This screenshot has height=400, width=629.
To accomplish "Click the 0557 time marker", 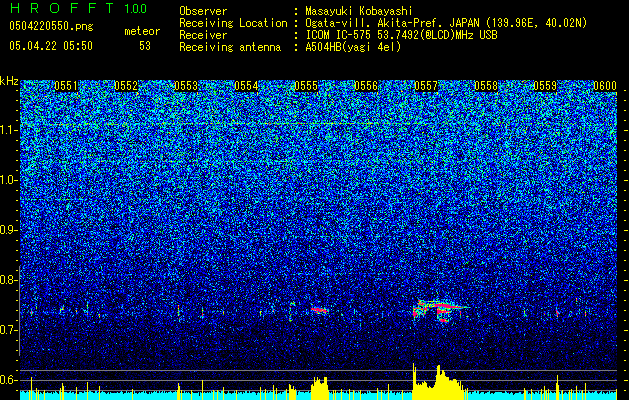I will (x=426, y=86).
